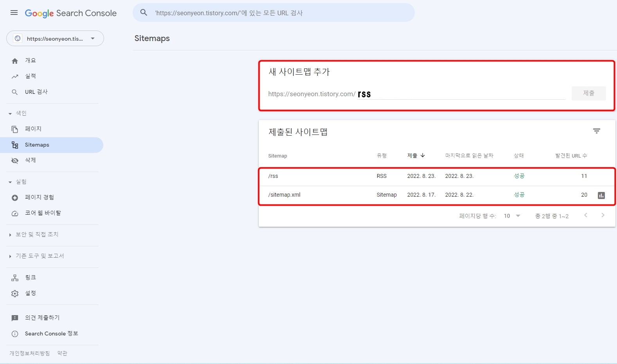Click the home icon next to 개요
Image resolution: width=617 pixels, height=364 pixels.
pyautogui.click(x=15, y=61)
